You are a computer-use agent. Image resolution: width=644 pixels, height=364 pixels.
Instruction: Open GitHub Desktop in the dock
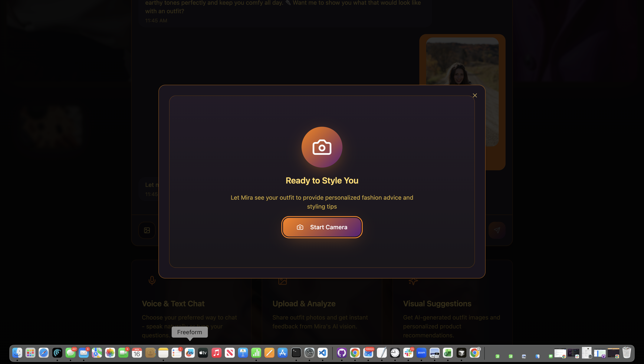pos(342,353)
